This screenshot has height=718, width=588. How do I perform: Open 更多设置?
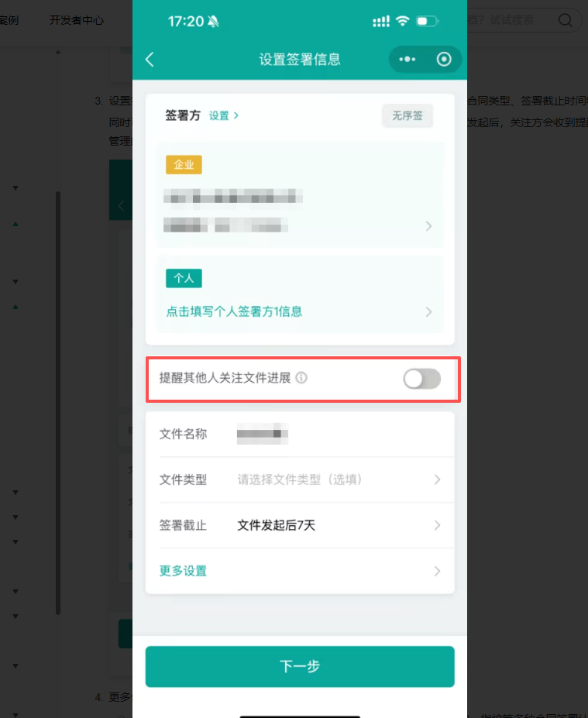(183, 571)
